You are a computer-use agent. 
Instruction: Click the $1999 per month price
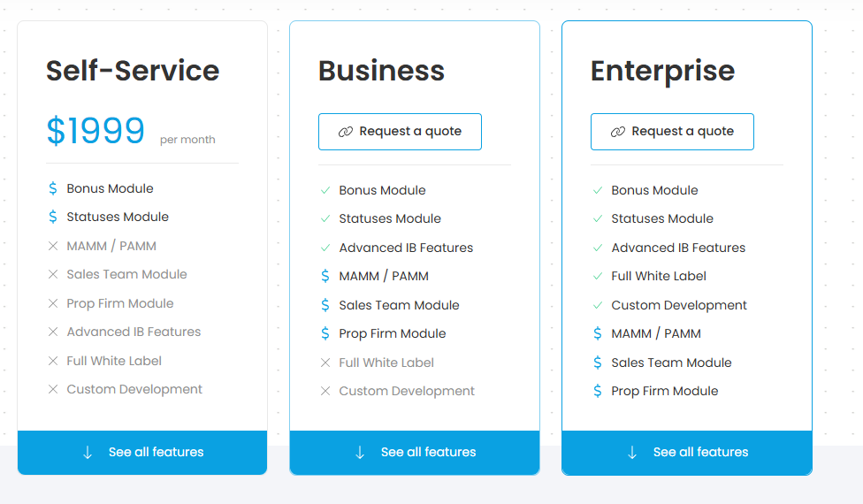(x=131, y=131)
